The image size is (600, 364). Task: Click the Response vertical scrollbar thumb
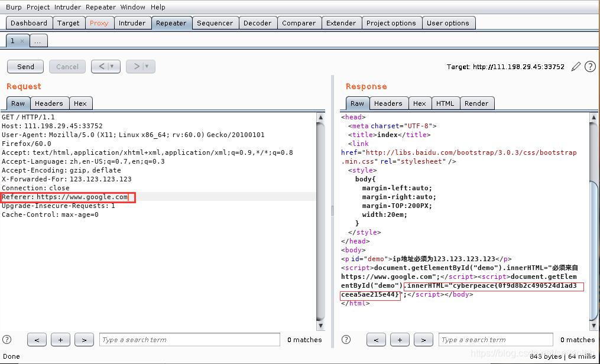pyautogui.click(x=593, y=251)
